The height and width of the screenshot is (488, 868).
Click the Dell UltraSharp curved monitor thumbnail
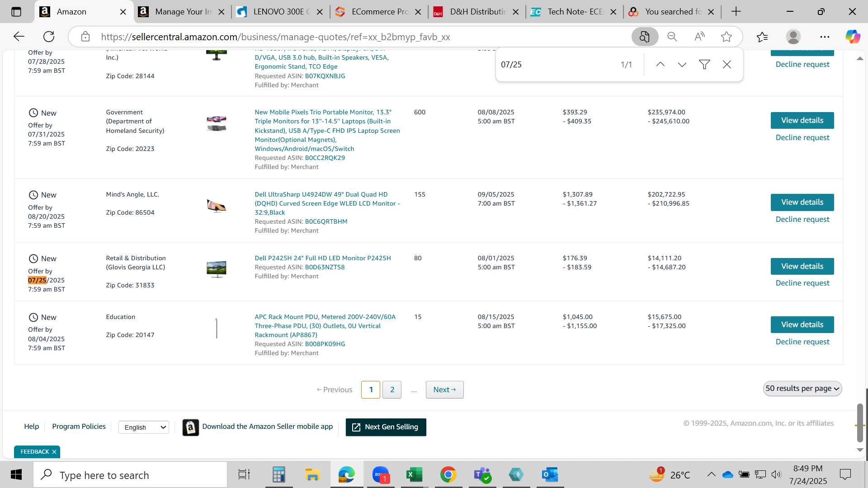coord(216,206)
